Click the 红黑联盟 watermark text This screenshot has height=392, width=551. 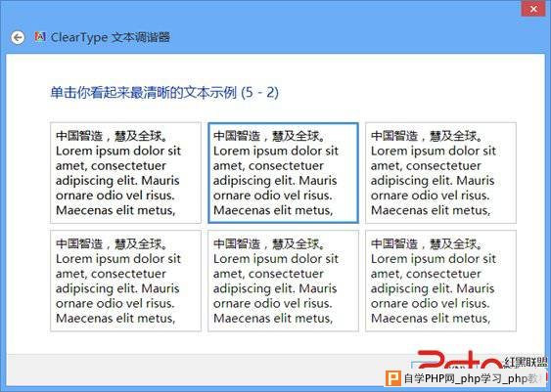pos(526,362)
